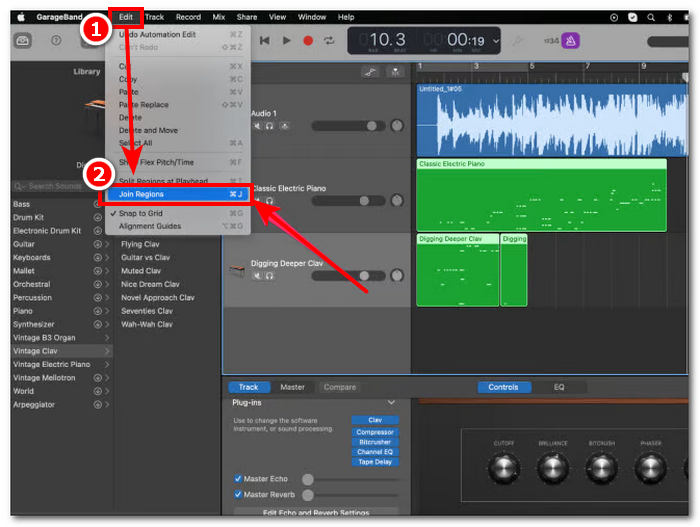Click the checkmark clock menu bar icon
This screenshot has height=527, width=700.
[x=633, y=17]
